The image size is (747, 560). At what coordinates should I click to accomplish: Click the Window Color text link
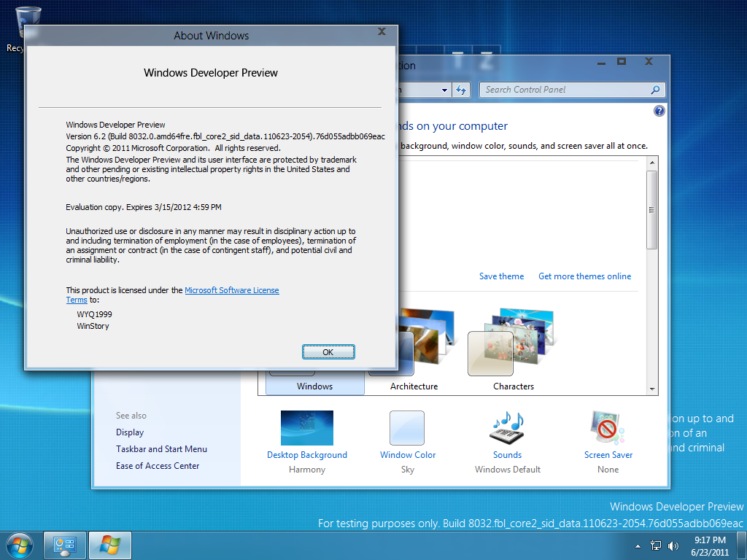click(408, 455)
